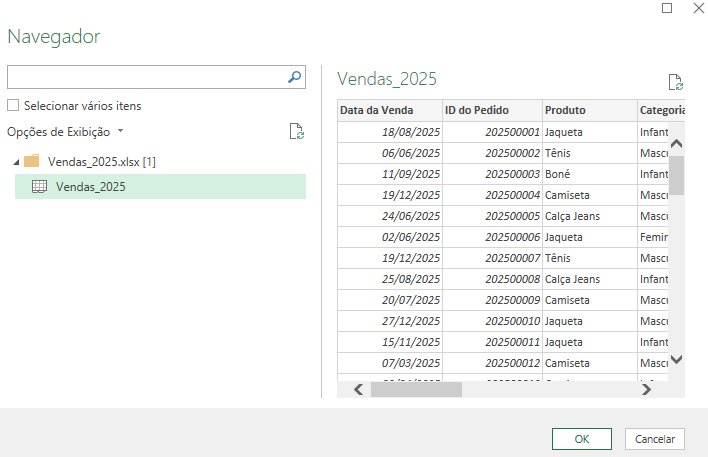Screen dimensions: 708x457
Task: Click ID do Pedido column header
Action: click(x=492, y=110)
